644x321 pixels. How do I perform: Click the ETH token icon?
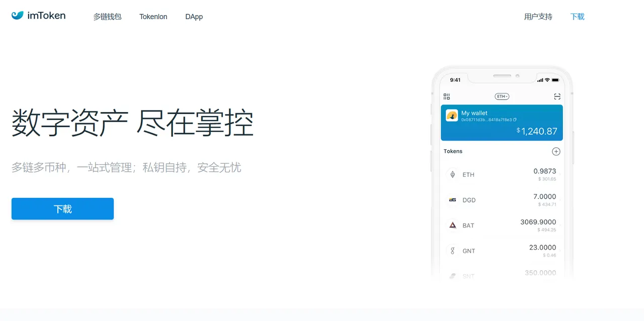click(x=452, y=174)
